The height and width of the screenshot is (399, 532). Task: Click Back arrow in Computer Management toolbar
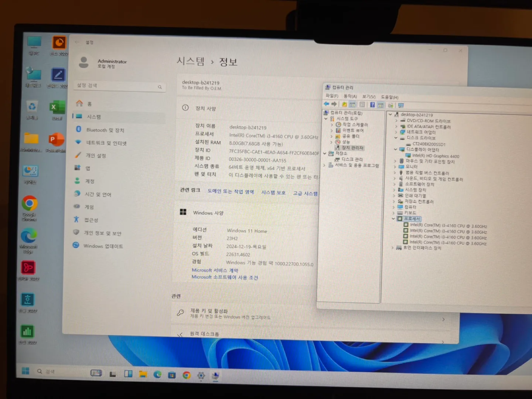(327, 104)
